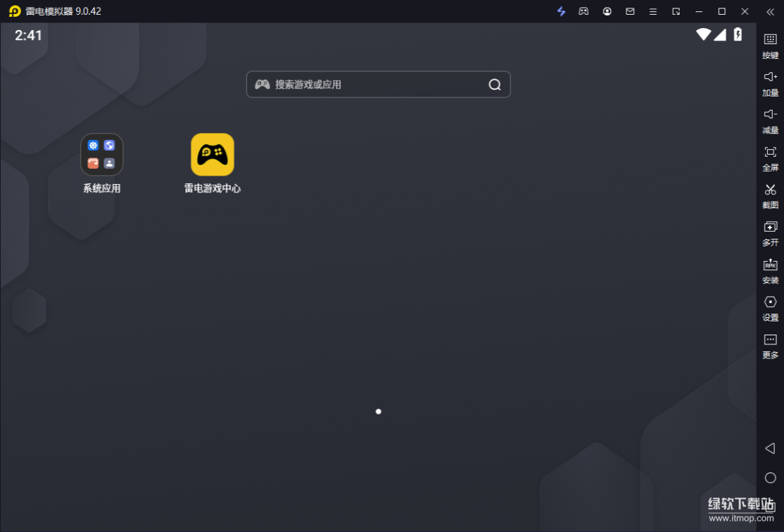784x532 pixels.
Task: Click the blue lightning bolt icon in title bar
Action: pos(561,11)
